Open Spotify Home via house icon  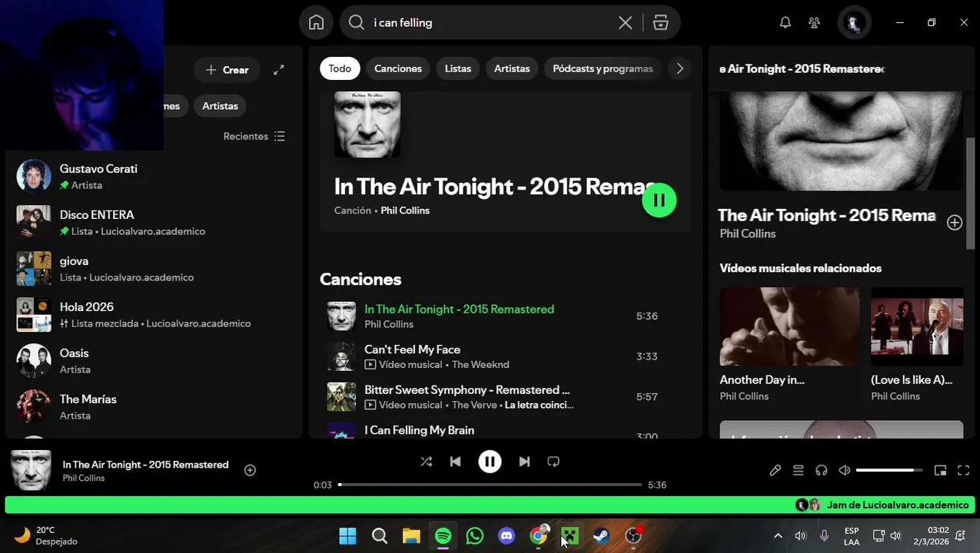[316, 22]
